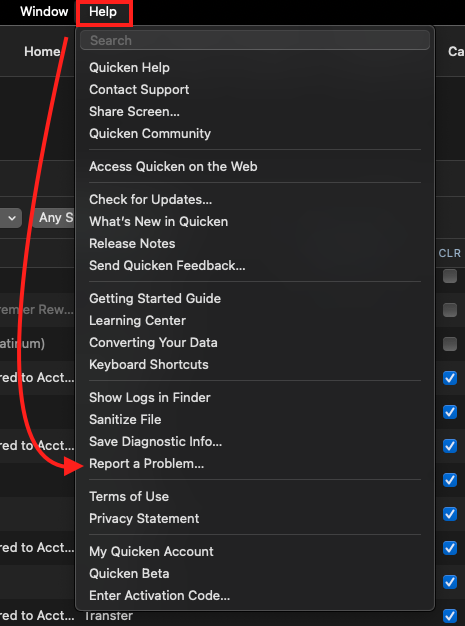Open the Getting Started Guide
The image size is (465, 626).
pyautogui.click(x=155, y=298)
